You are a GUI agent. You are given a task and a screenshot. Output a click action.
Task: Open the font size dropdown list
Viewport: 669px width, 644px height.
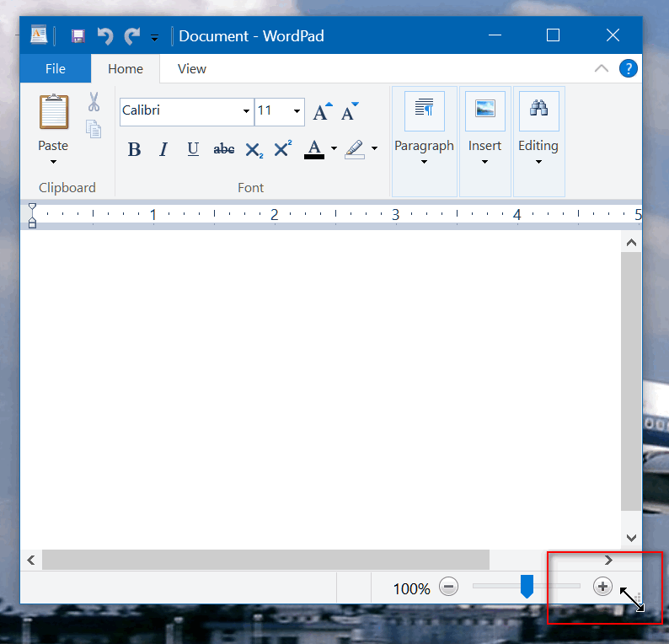pyautogui.click(x=297, y=111)
